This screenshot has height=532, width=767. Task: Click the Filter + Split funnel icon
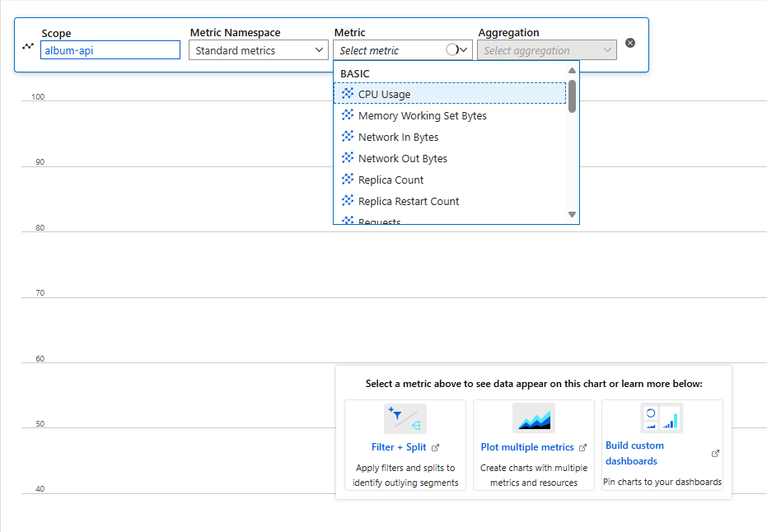point(405,418)
